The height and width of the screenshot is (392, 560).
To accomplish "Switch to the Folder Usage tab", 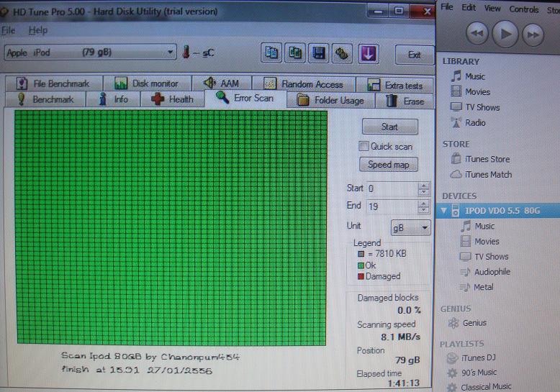I will [330, 100].
